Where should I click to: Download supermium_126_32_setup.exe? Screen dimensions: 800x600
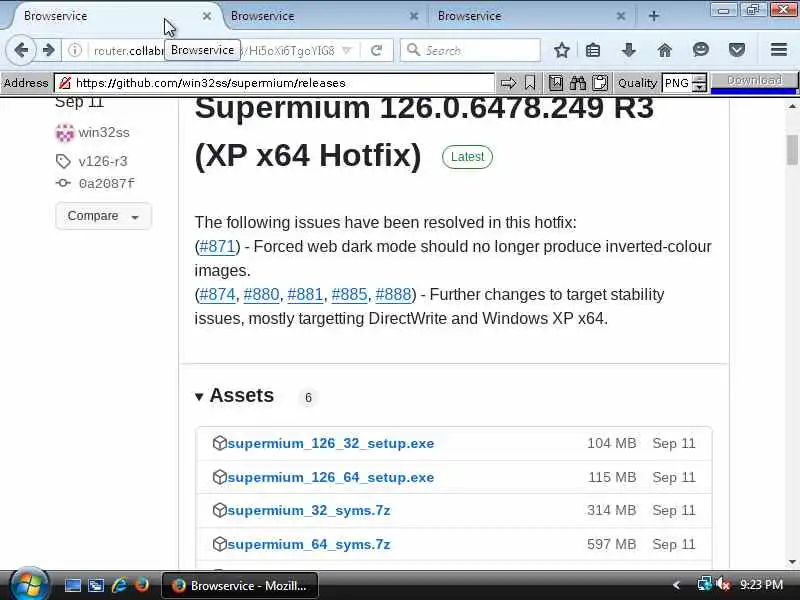331,443
